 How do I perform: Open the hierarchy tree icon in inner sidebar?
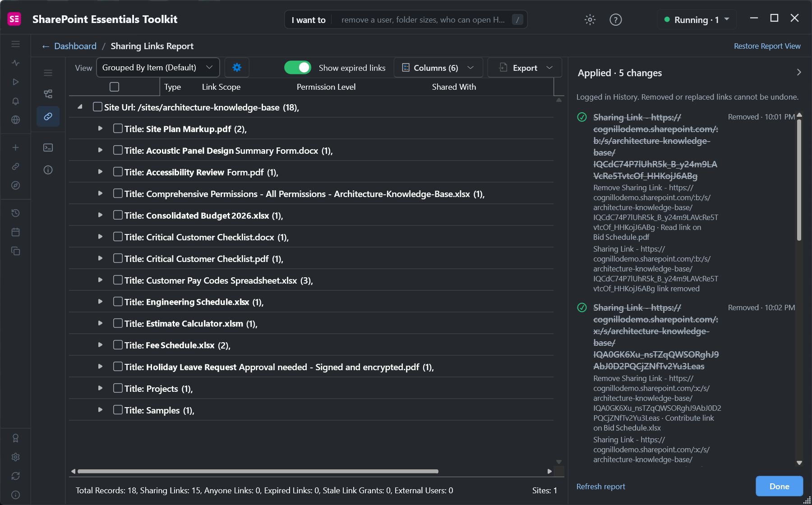[48, 94]
